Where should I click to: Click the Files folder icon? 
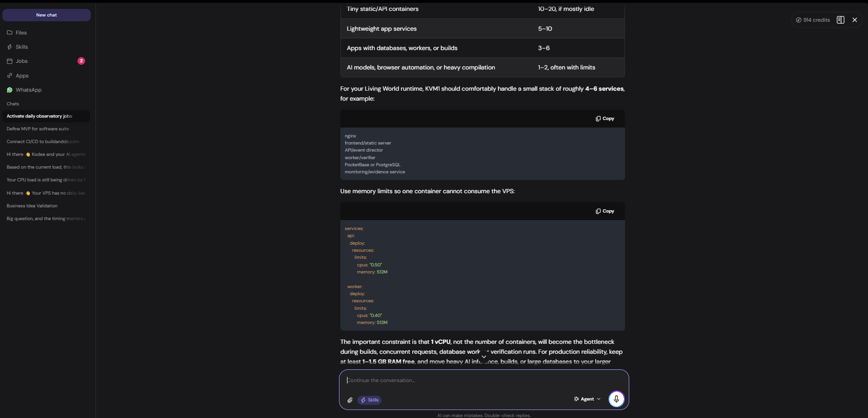[9, 33]
